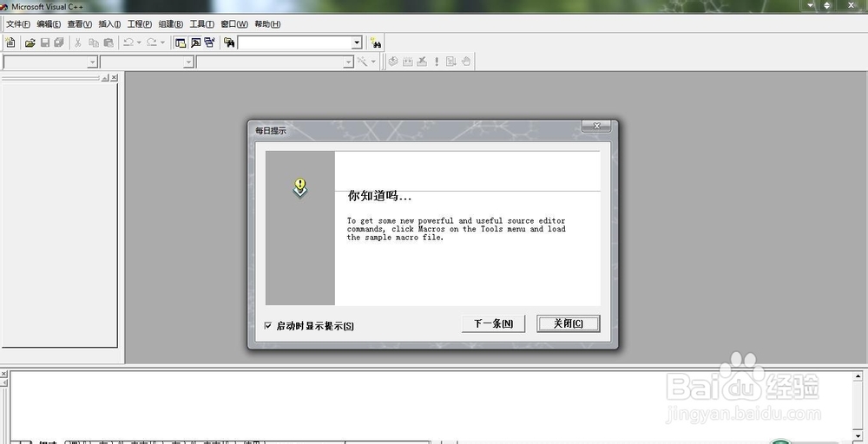Click the Open file folder icon
Image resolution: width=868 pixels, height=444 pixels.
tap(30, 42)
